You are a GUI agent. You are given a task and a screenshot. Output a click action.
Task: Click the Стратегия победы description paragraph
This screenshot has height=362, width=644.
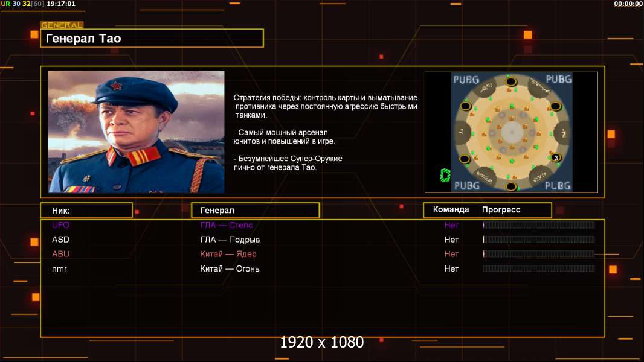tap(325, 106)
